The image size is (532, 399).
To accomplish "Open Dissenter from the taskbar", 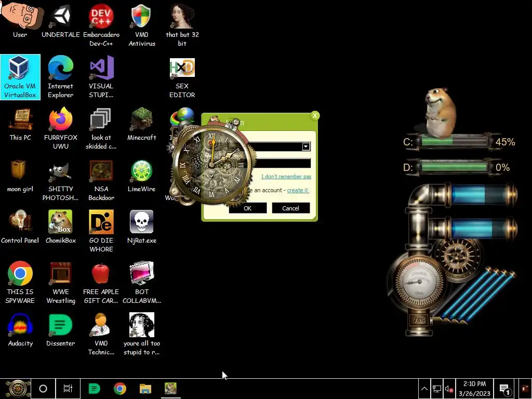I will (94, 389).
